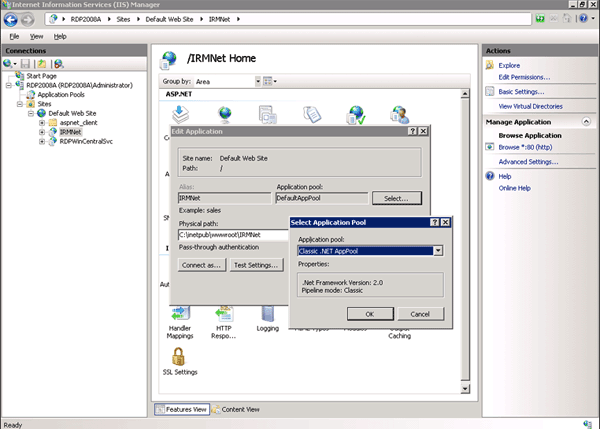The height and width of the screenshot is (429, 600).
Task: Click the Connect as... button
Action: coord(202,265)
